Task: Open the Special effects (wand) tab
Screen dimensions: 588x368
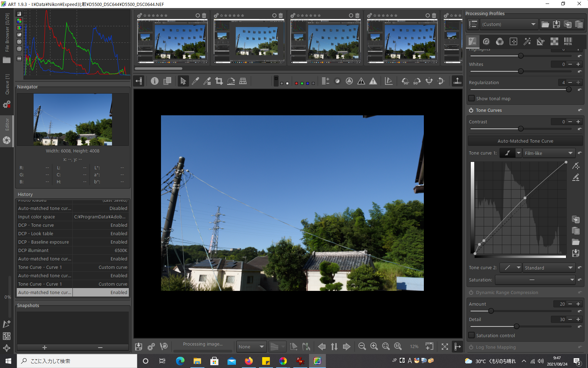Action: click(x=527, y=41)
